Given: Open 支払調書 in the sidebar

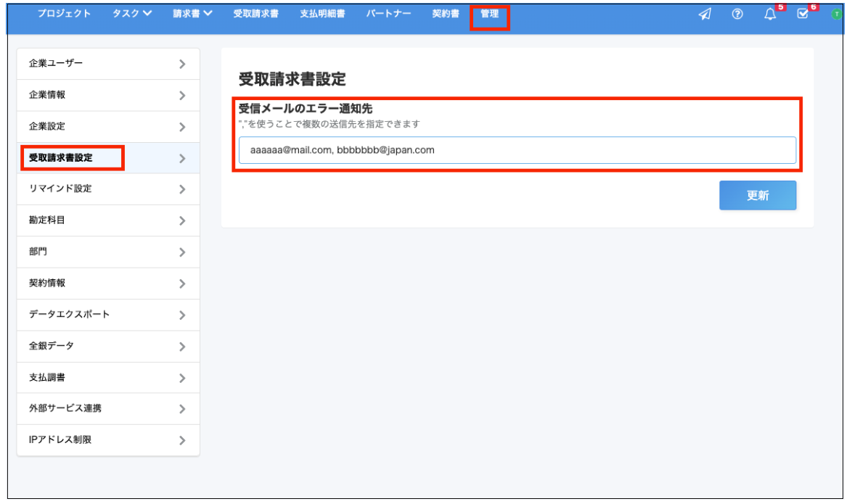Looking at the screenshot, I should 108,378.
